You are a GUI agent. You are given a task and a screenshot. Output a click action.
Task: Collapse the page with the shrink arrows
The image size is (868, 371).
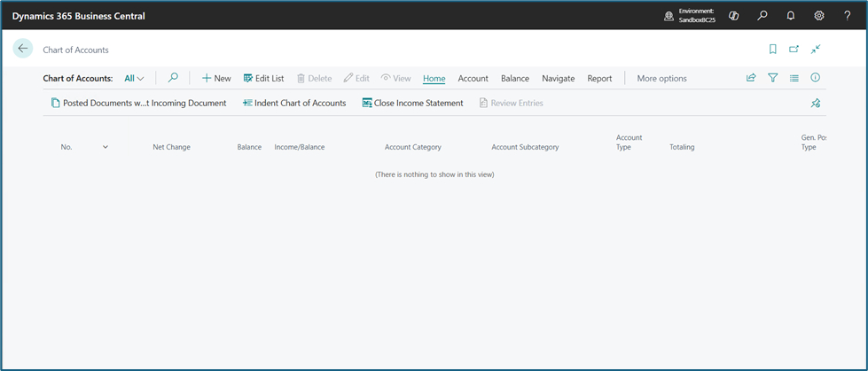click(x=816, y=50)
